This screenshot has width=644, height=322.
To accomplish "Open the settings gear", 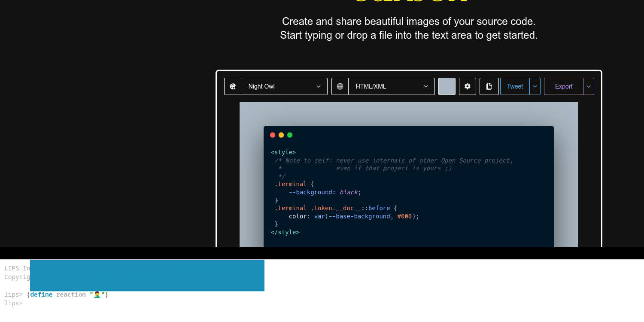I will pos(467,86).
